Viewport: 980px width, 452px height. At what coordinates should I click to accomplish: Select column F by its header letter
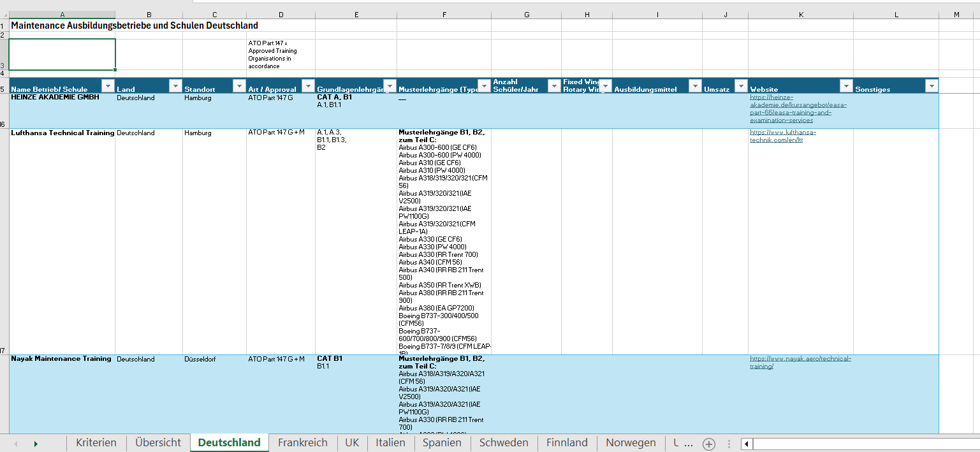(444, 13)
